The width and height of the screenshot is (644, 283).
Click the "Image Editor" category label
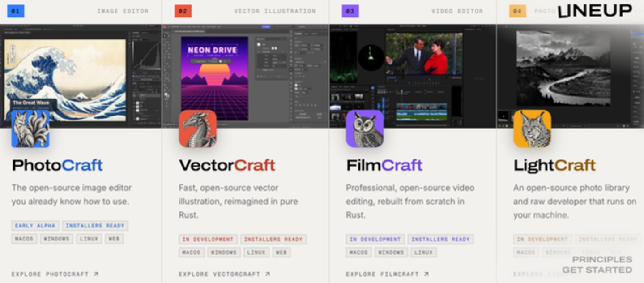pyautogui.click(x=123, y=11)
